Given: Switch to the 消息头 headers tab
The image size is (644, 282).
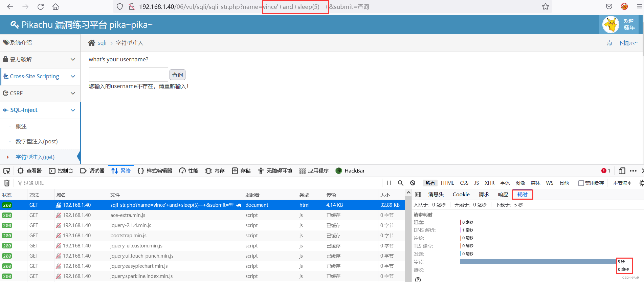Looking at the screenshot, I should pos(436,195).
